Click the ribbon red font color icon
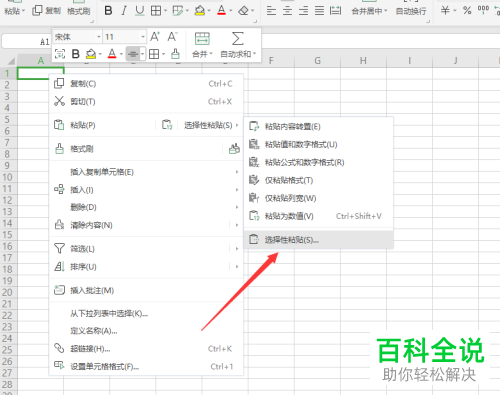 221,11
